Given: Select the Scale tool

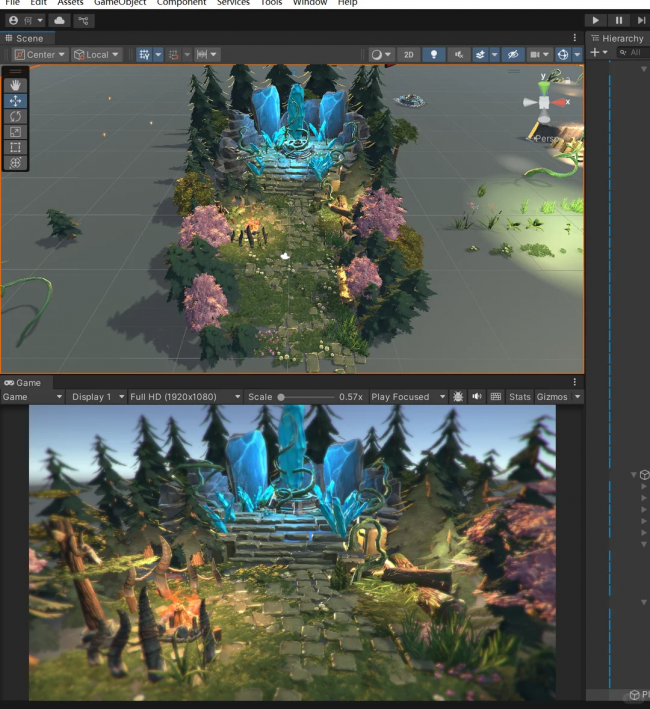Looking at the screenshot, I should [15, 131].
